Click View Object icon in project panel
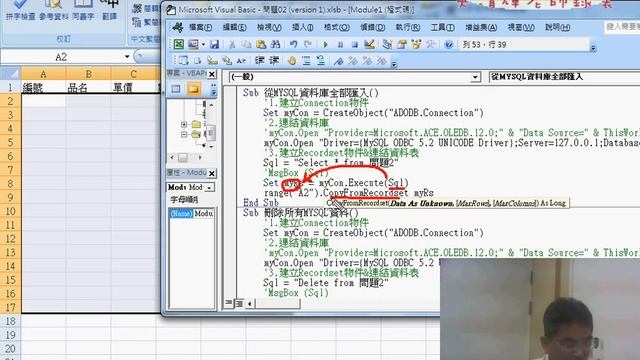This screenshot has width=640, height=360. point(176,89)
